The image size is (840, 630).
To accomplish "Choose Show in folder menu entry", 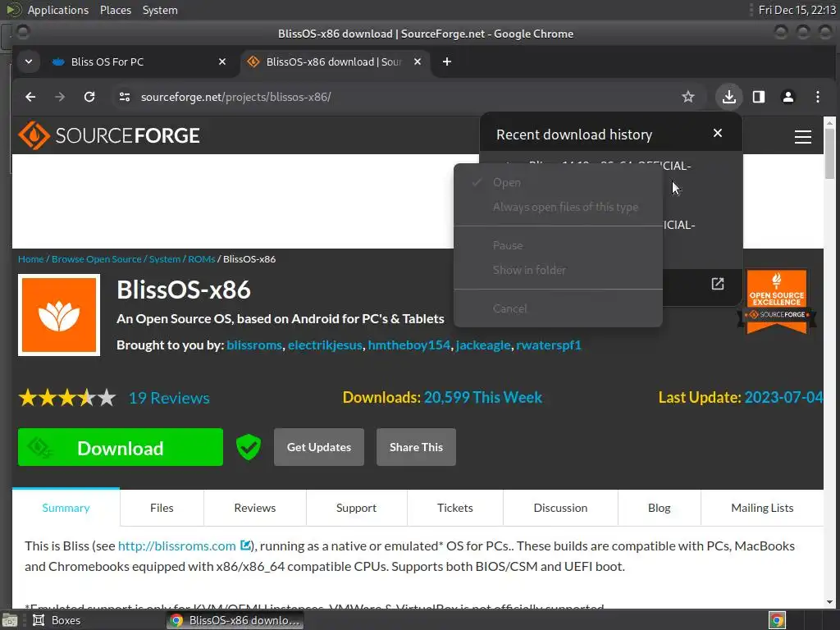I will [558, 270].
